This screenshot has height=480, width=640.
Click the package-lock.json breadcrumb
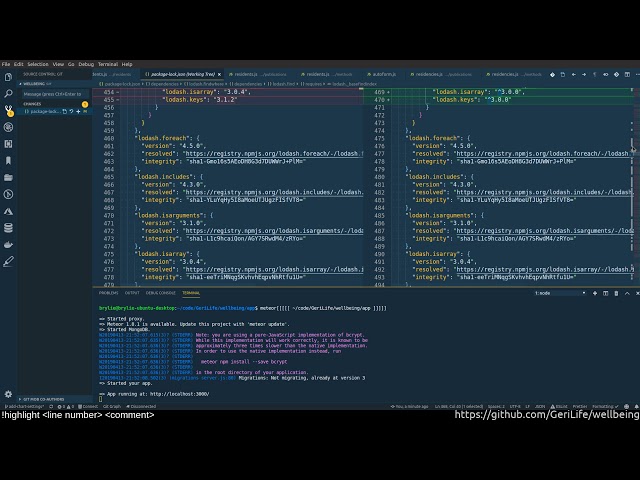point(120,84)
